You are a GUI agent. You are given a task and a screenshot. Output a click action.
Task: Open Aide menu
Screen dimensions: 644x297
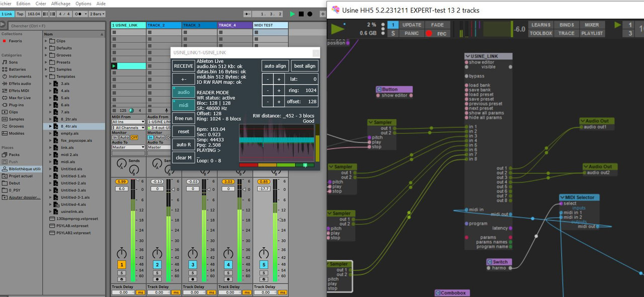pyautogui.click(x=101, y=4)
